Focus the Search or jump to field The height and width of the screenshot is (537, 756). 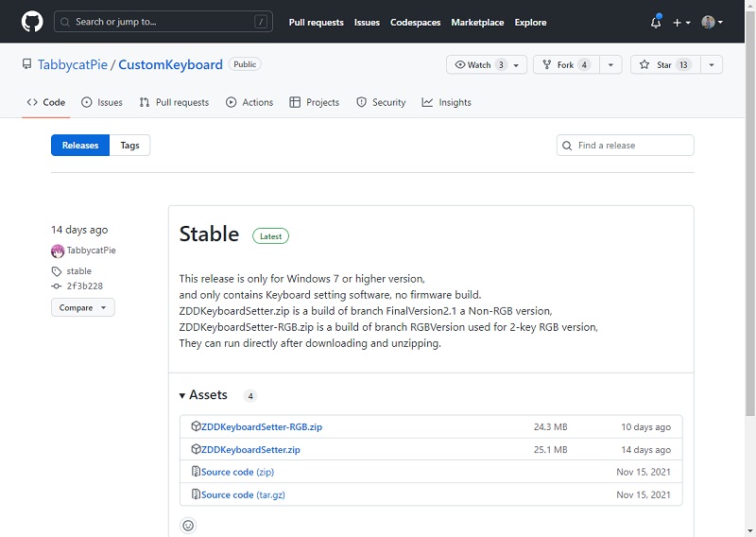[x=163, y=22]
